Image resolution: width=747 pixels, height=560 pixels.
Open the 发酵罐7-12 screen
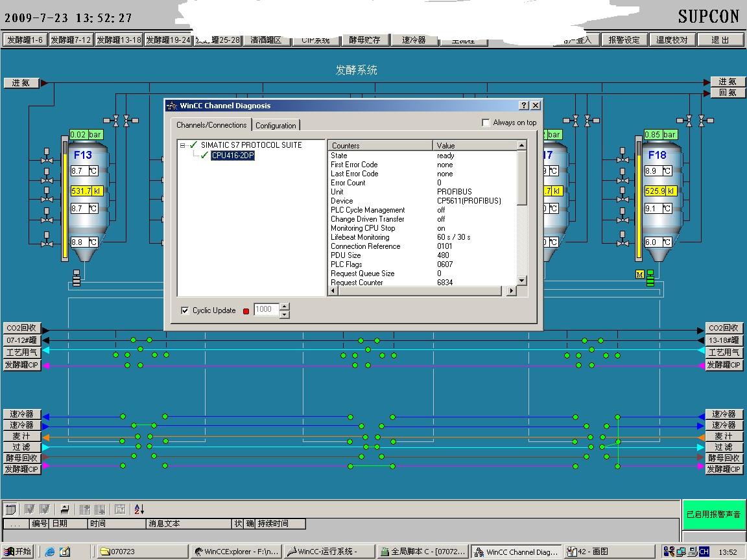click(71, 40)
